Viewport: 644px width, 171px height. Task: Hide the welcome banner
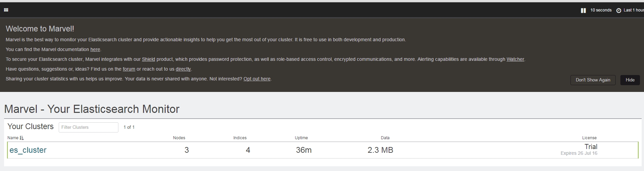pos(630,80)
